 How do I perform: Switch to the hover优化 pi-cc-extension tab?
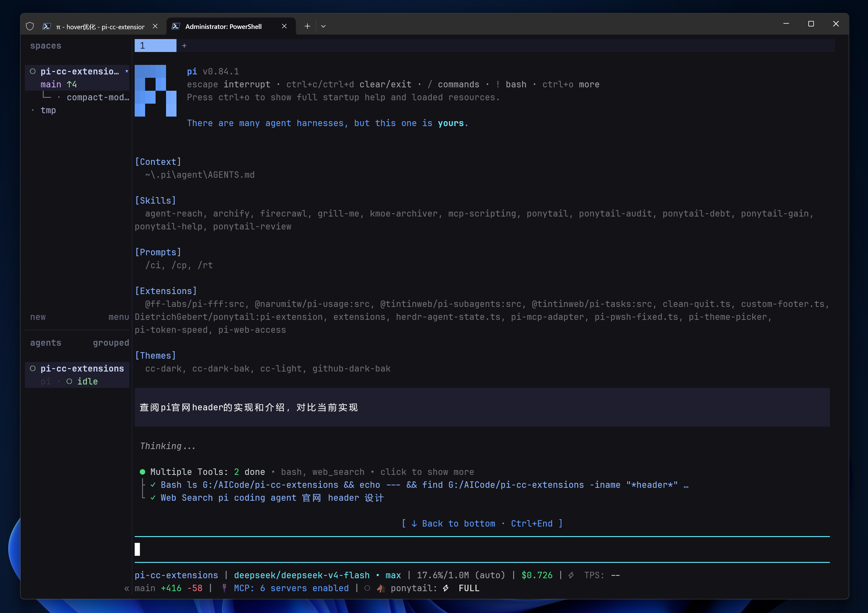coord(100,26)
